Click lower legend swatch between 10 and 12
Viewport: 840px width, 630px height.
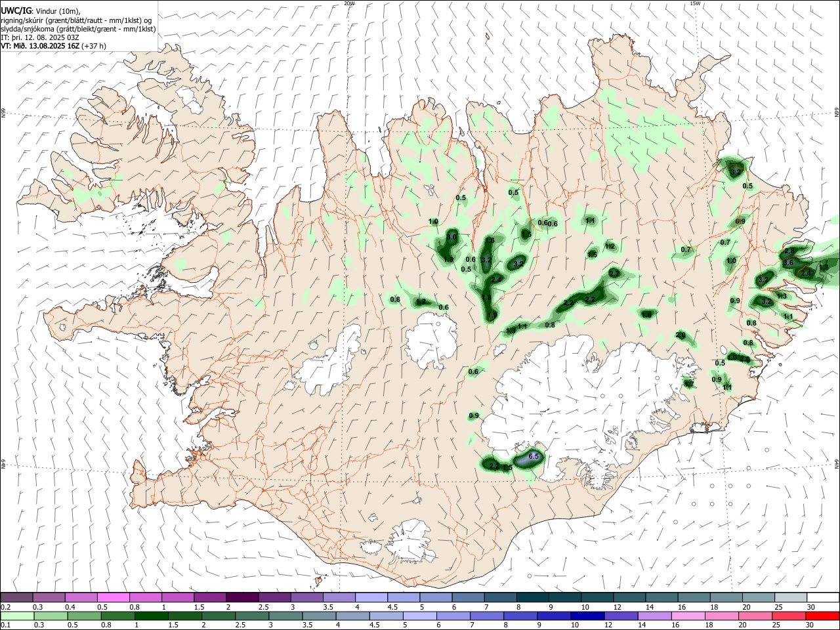pyautogui.click(x=587, y=616)
